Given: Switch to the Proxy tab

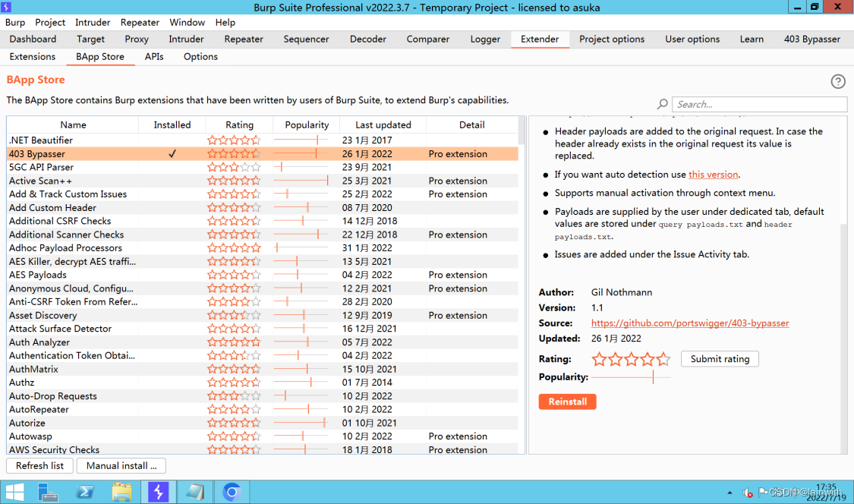Looking at the screenshot, I should [x=136, y=39].
